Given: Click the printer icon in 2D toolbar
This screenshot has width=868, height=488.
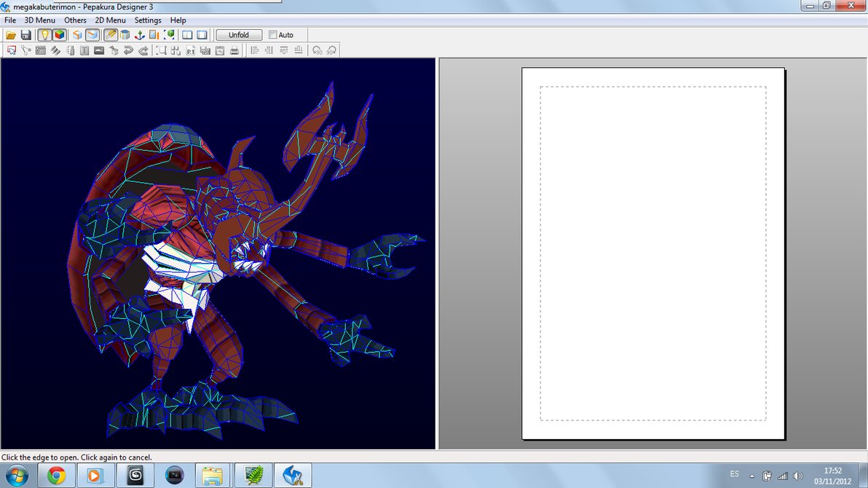Looking at the screenshot, I should click(234, 51).
